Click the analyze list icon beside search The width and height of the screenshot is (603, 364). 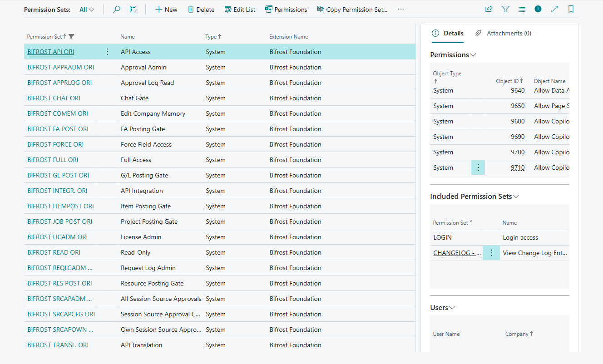(133, 9)
